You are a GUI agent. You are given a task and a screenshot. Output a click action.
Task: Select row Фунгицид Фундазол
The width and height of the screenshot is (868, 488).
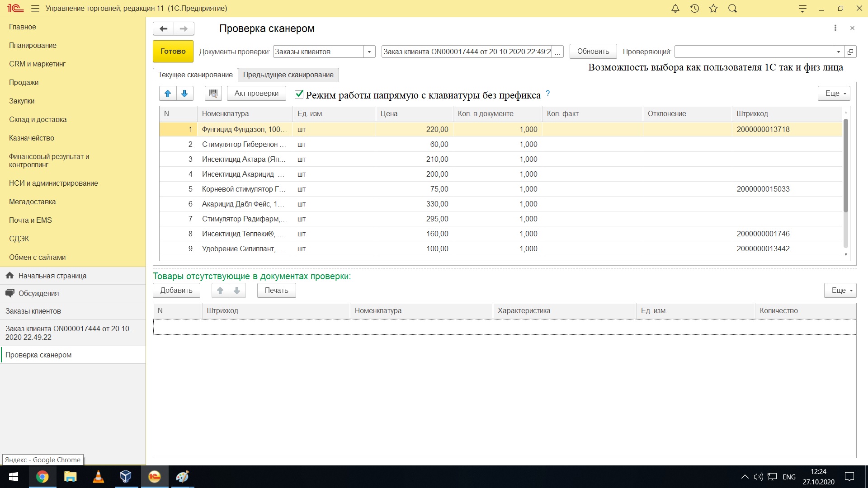pos(501,130)
